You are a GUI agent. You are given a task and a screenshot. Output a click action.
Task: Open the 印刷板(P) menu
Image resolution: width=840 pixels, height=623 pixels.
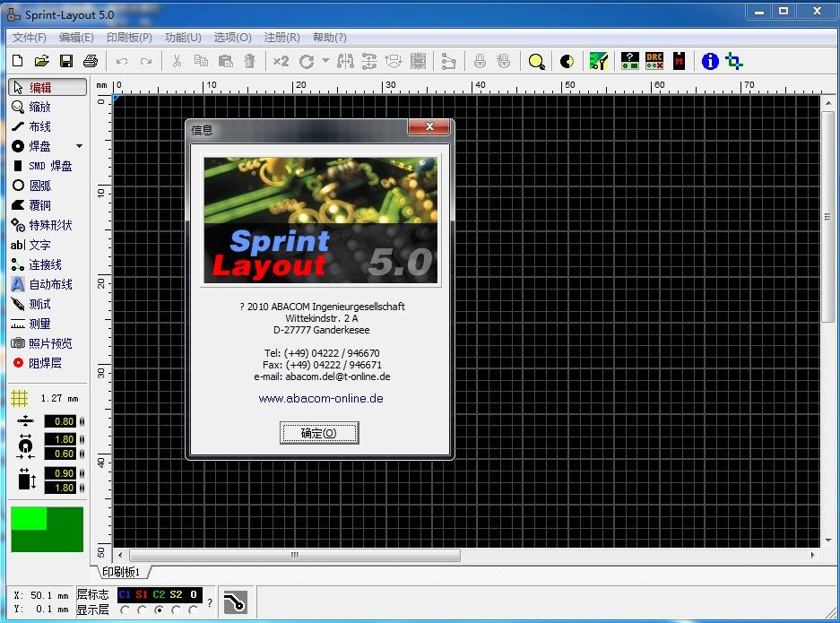[x=129, y=38]
